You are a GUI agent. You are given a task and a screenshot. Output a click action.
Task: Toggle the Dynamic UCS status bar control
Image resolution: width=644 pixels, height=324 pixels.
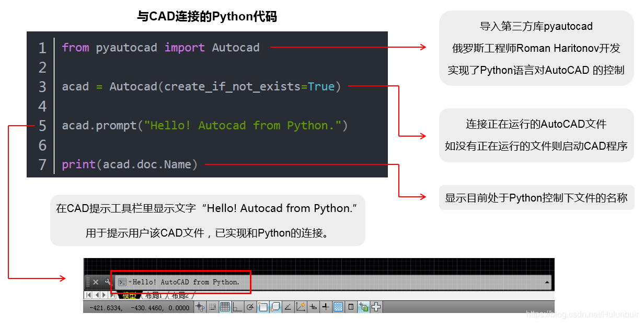click(x=301, y=307)
